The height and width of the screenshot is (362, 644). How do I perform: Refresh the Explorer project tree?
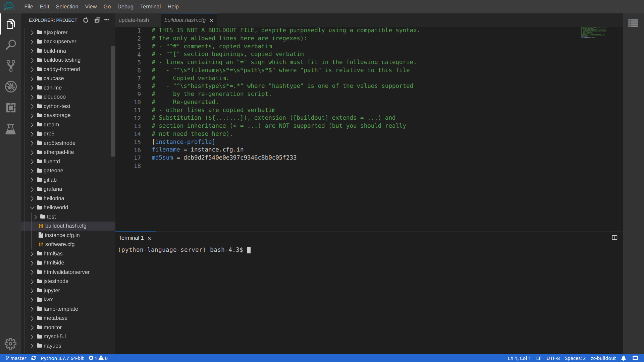coord(86,20)
